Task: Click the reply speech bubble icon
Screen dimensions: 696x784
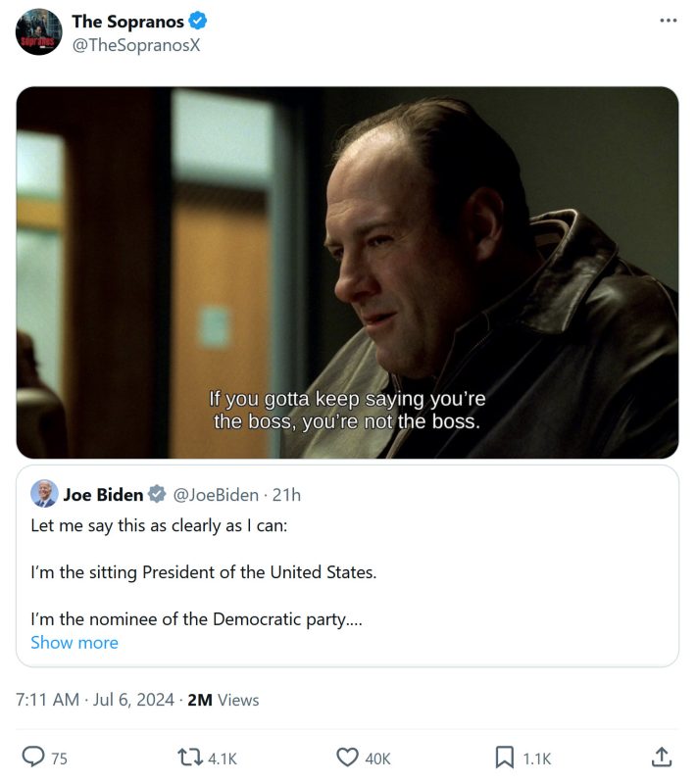Action: (x=33, y=757)
